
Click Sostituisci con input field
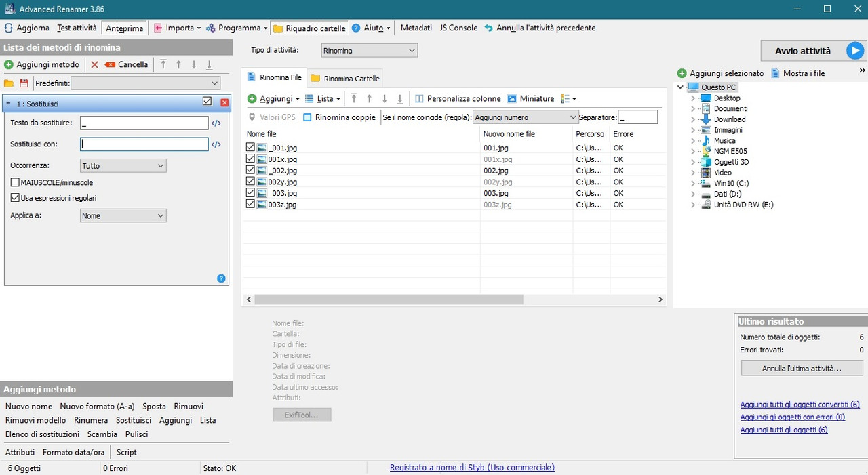[144, 144]
